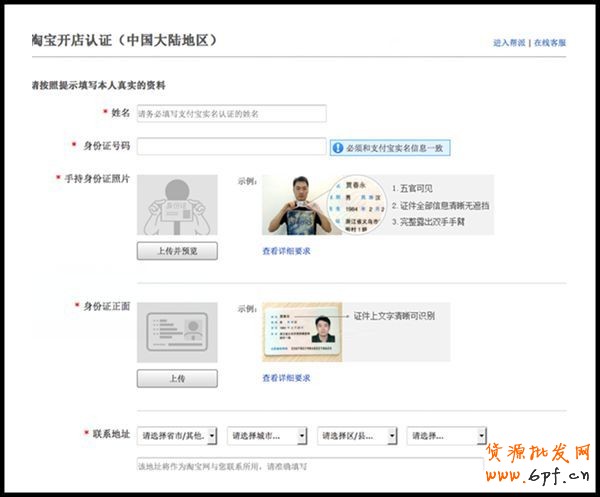
Task: Focus the 姓名 name input field
Action: 231,114
